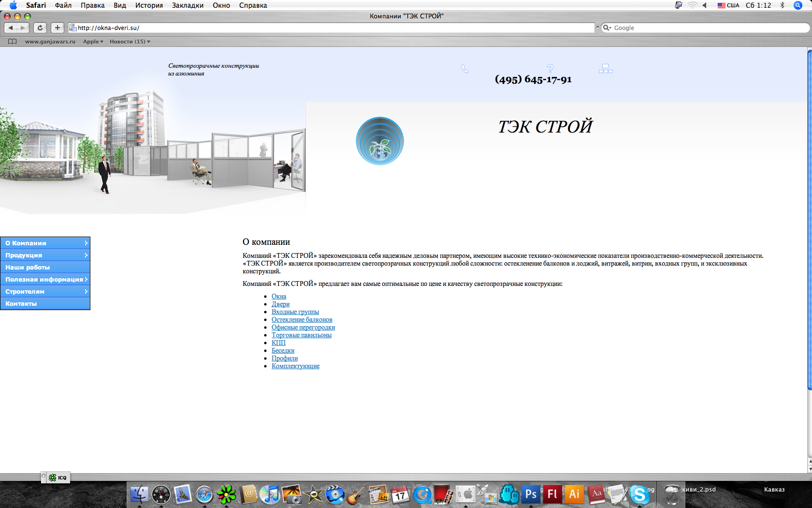Screen dimensions: 812x508
Task: Click the round globe company logo
Action: click(x=380, y=141)
